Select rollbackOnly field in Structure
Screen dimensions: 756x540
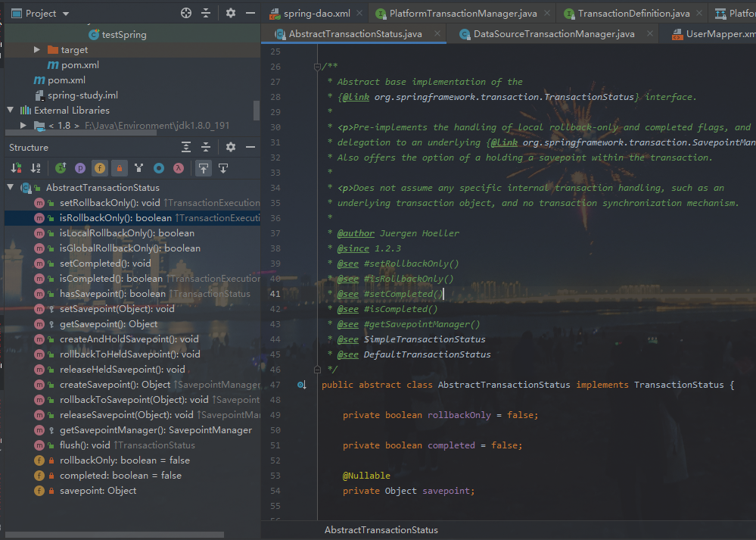click(124, 460)
